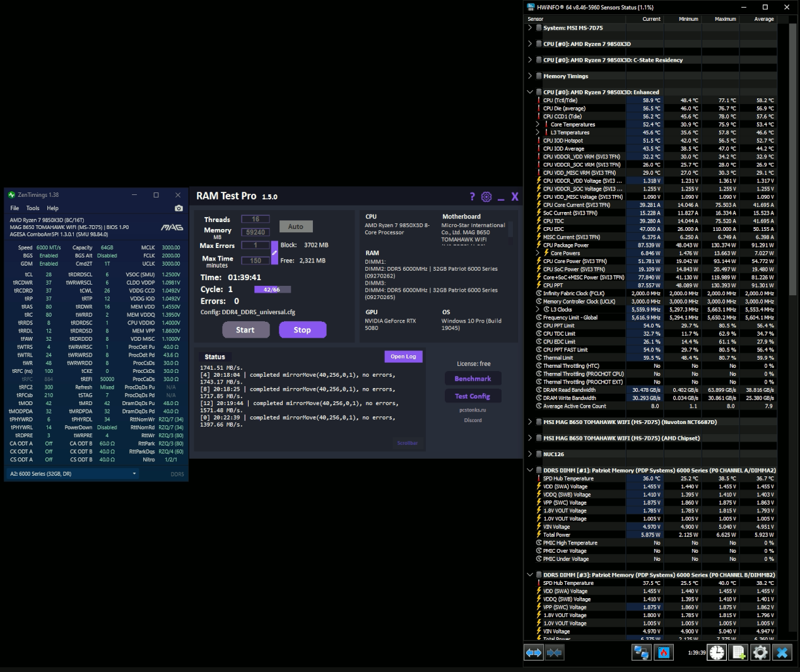Expand Nuvoton NCT6687D sensor group
Viewport: 800px width, 672px height.
coord(530,422)
